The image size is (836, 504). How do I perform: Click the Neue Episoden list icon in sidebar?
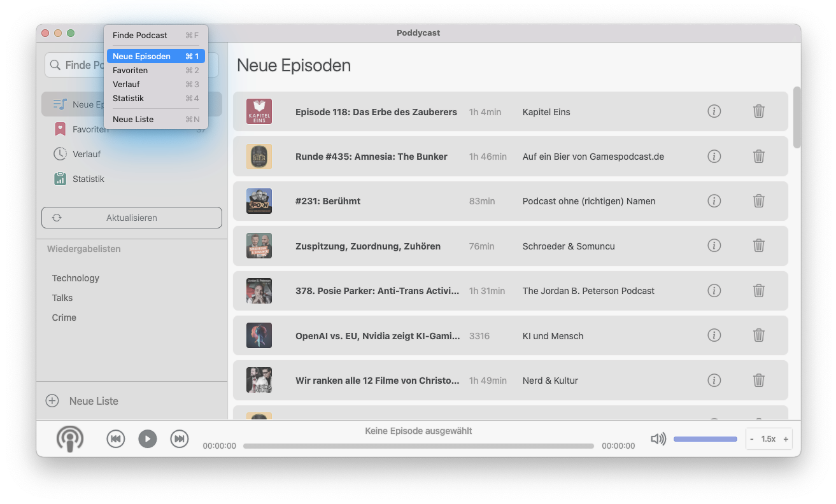pyautogui.click(x=60, y=104)
